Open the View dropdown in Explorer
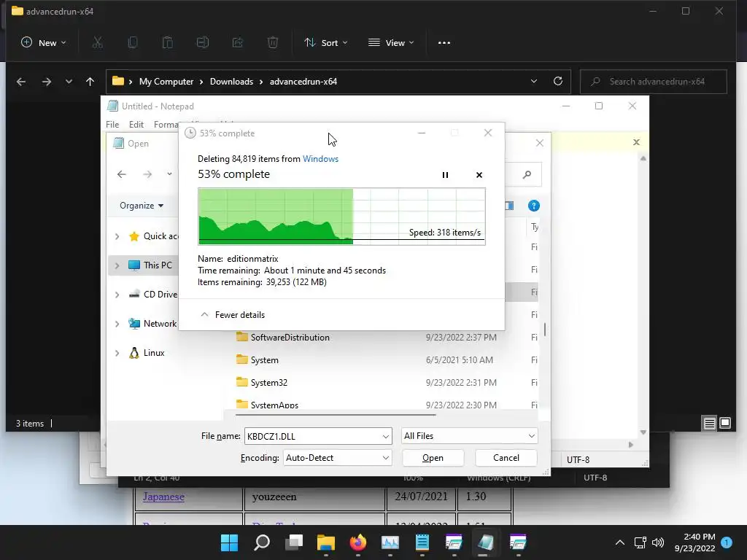This screenshot has height=560, width=747. tap(391, 43)
